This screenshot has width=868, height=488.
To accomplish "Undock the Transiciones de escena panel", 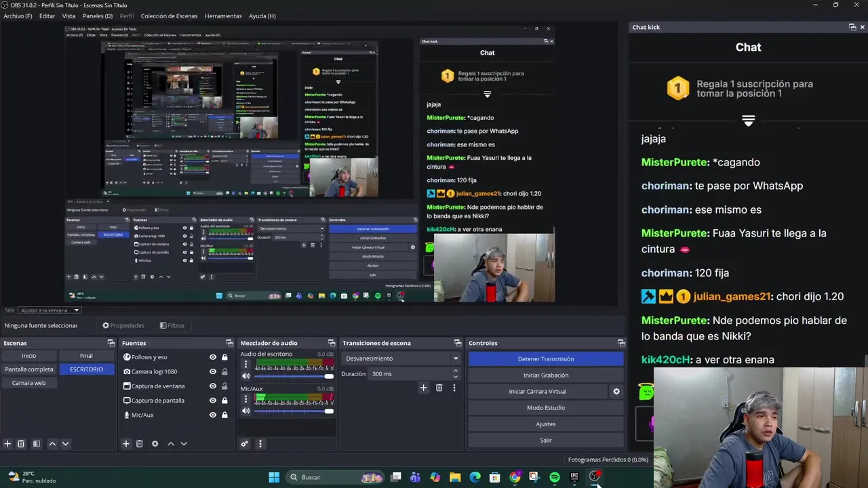I will click(458, 343).
